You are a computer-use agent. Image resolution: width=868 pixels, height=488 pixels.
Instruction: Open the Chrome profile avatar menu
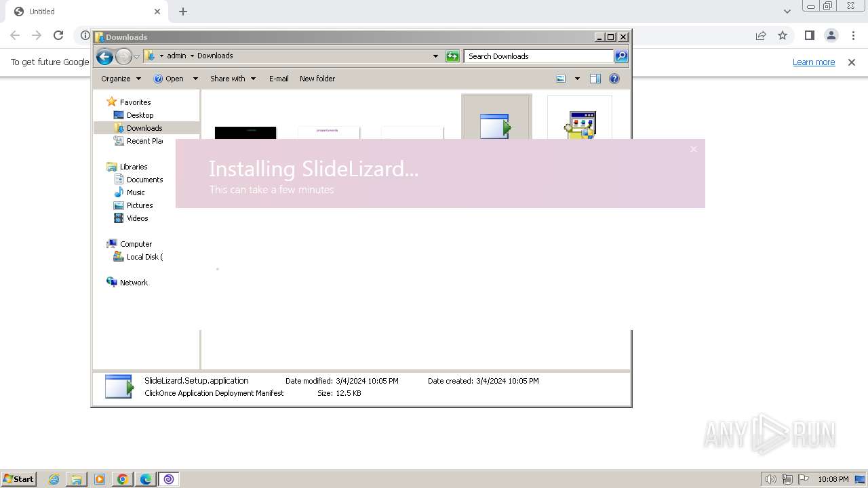[831, 35]
